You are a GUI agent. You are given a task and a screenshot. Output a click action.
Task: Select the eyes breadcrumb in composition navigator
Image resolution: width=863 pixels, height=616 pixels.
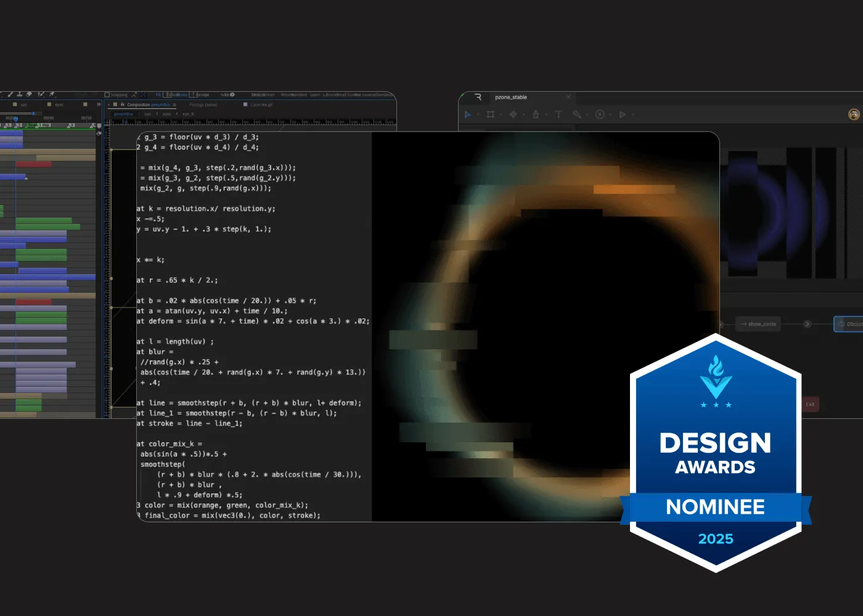tap(166, 114)
